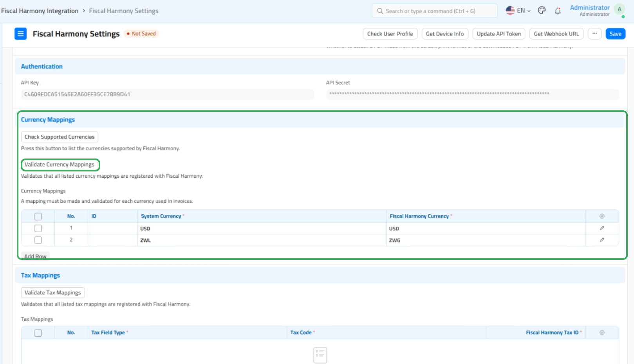Select all rows in Tax Mappings table
This screenshot has height=364, width=634.
click(38, 333)
